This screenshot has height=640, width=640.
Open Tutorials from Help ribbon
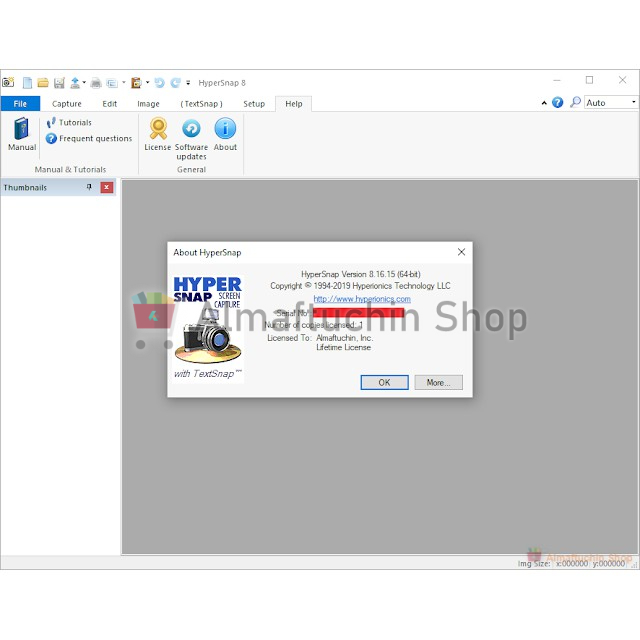[69, 122]
